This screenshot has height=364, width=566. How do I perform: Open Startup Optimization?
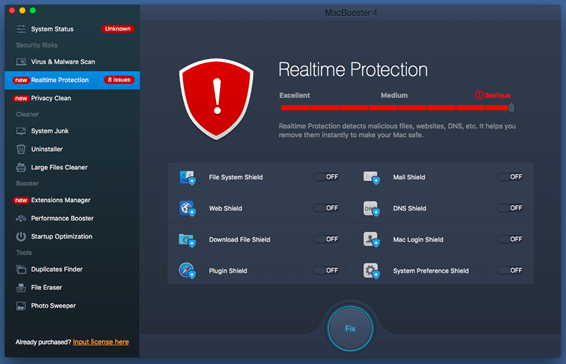click(72, 237)
